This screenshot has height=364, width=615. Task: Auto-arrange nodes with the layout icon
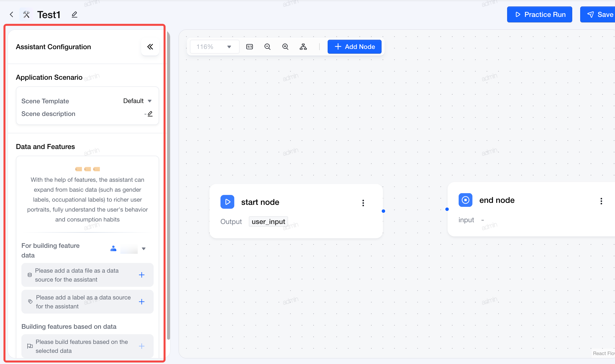tap(303, 47)
